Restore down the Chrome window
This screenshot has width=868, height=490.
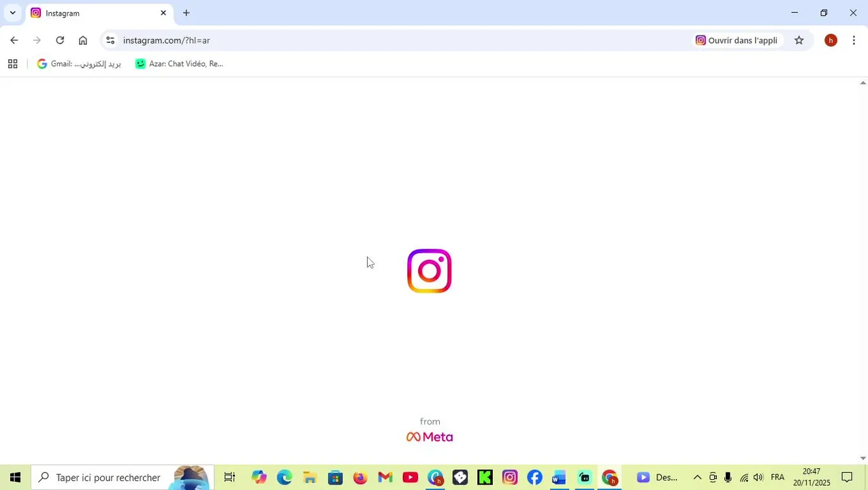824,13
